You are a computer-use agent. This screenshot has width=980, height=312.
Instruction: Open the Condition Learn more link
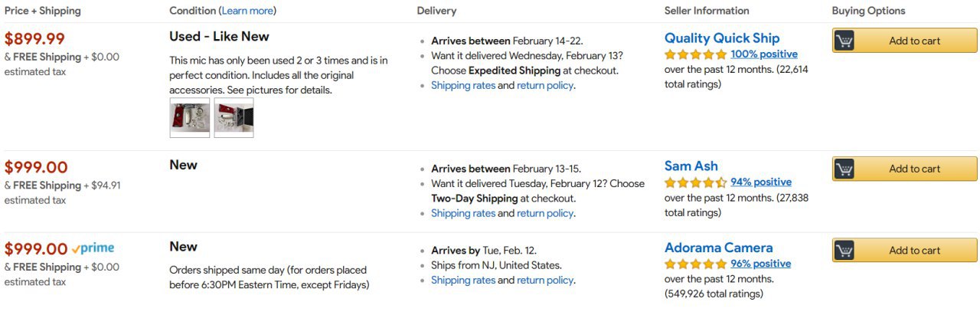[x=247, y=11]
